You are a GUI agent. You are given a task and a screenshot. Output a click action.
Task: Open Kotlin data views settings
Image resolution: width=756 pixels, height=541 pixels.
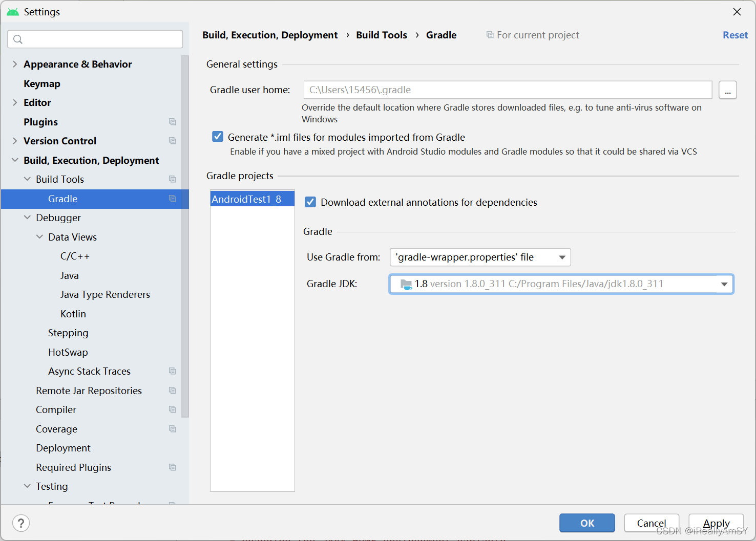pos(73,314)
